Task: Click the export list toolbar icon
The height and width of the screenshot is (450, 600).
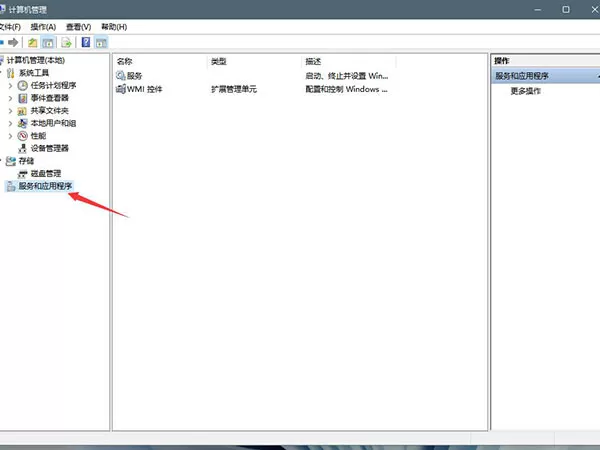Action: pyautogui.click(x=67, y=42)
